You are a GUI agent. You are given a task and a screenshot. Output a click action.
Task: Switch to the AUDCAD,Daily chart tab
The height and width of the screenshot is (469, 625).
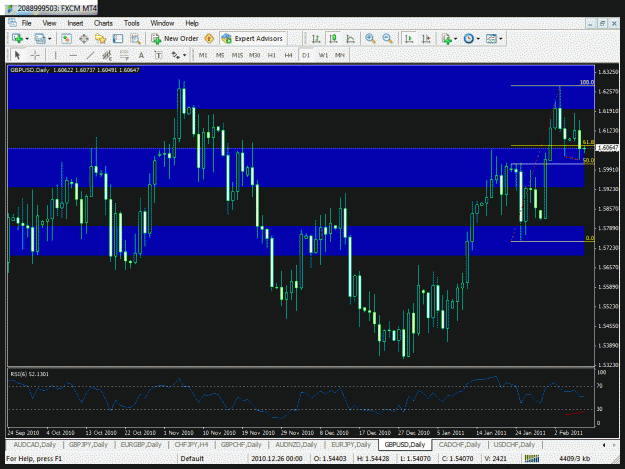pos(35,445)
